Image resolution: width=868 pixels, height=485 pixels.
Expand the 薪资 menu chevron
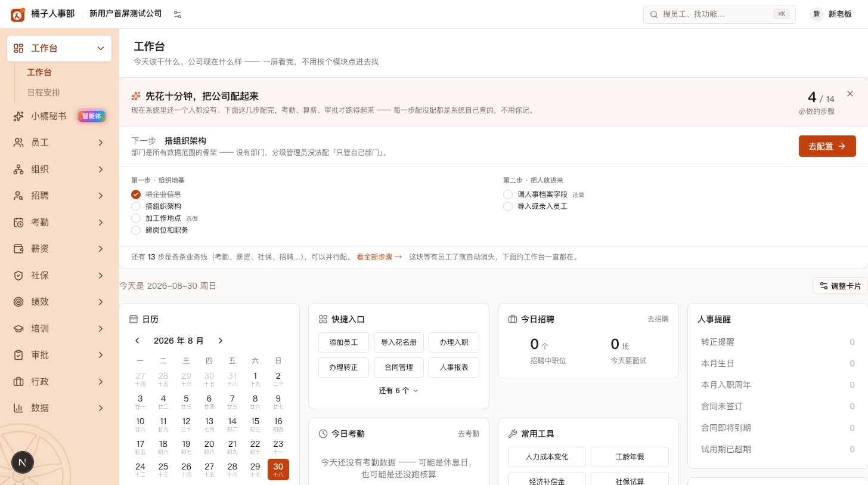coord(101,249)
